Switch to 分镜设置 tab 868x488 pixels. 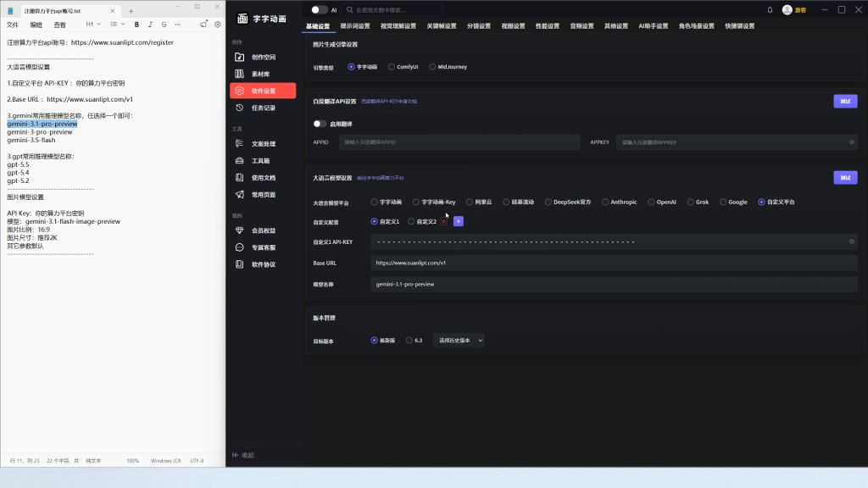478,26
